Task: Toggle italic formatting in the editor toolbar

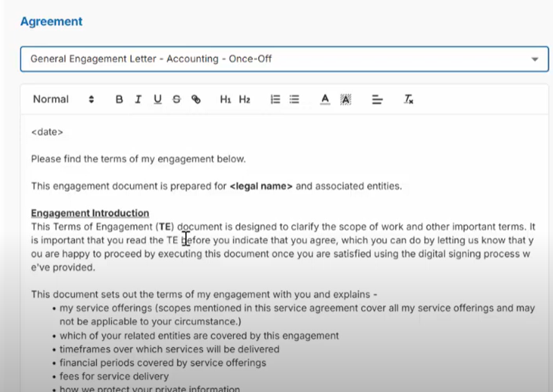Action: (x=138, y=99)
